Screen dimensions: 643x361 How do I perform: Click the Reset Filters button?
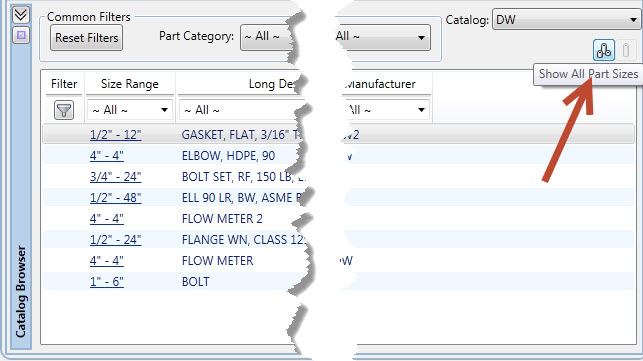(x=87, y=38)
